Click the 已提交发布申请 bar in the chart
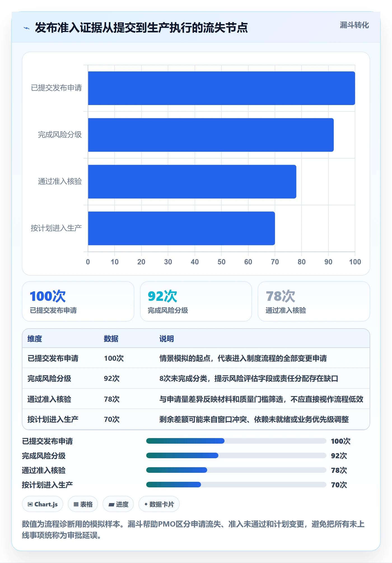392x563 pixels. pyautogui.click(x=221, y=88)
